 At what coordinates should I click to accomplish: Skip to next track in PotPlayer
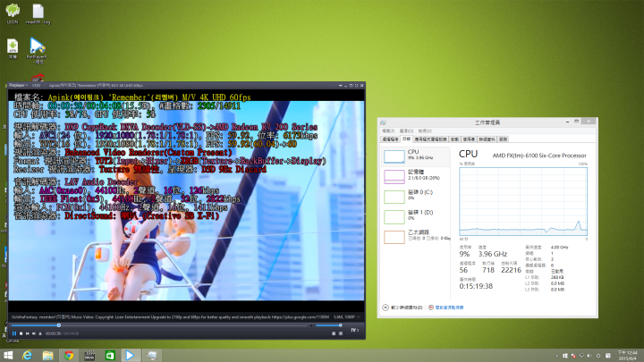click(x=34, y=333)
